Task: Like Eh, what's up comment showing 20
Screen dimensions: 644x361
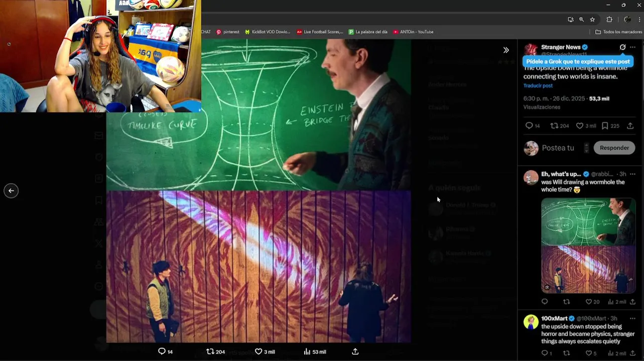Action: pyautogui.click(x=592, y=301)
